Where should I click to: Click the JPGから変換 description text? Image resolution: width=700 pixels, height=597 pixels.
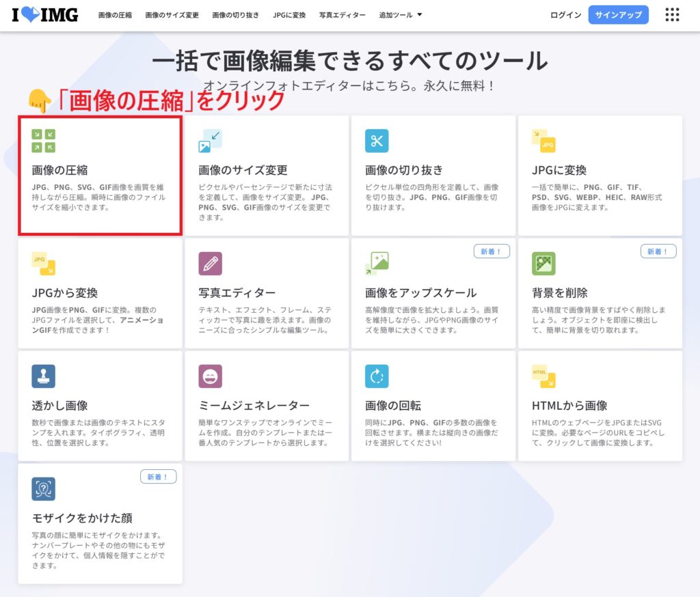click(97, 320)
